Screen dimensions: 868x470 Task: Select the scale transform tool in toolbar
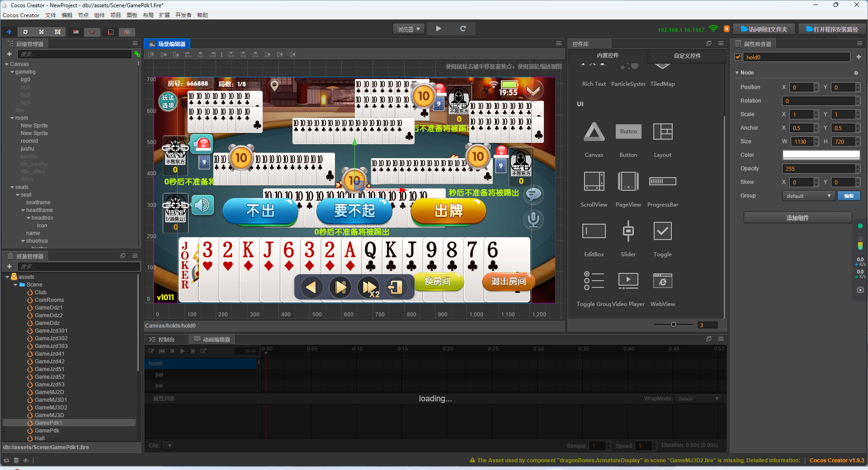click(x=41, y=32)
